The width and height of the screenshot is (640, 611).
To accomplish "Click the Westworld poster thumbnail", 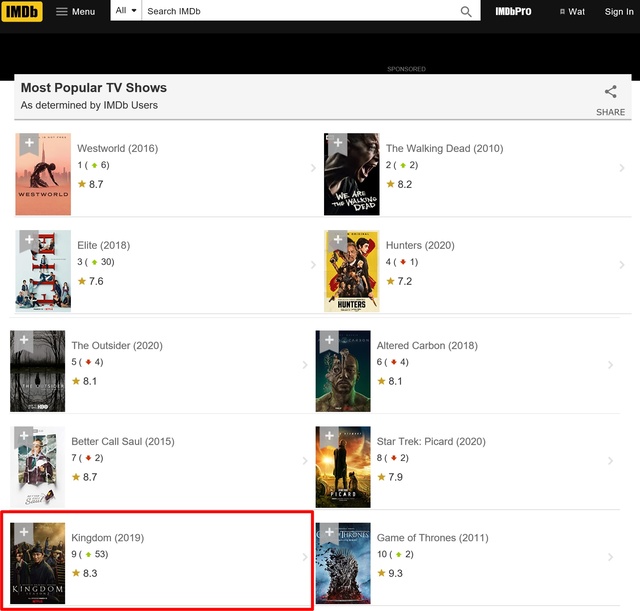I will 43,174.
